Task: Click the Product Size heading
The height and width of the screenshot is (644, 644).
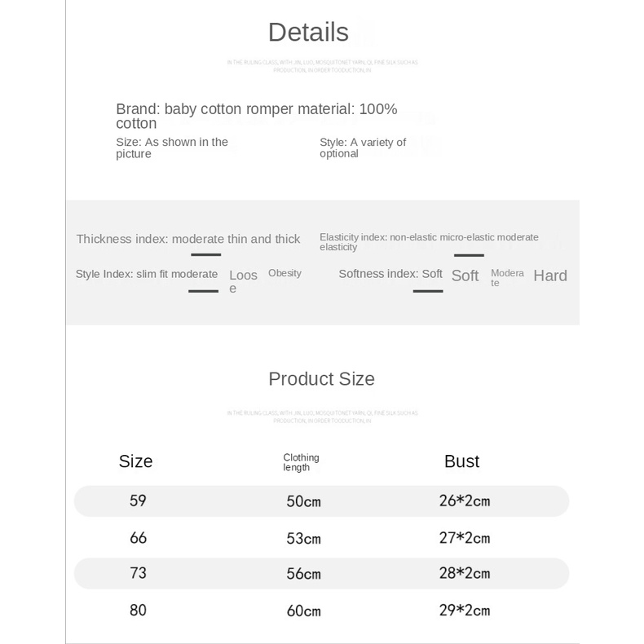Action: [321, 378]
